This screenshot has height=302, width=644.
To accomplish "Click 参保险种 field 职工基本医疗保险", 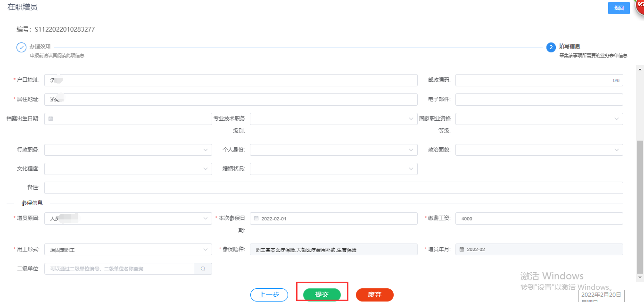I will (x=334, y=250).
